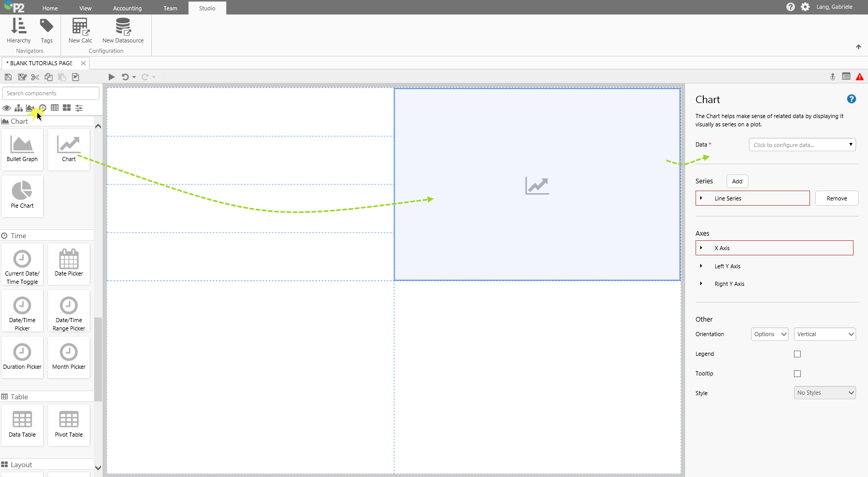Click the Copy icon in the toolbar

pyautogui.click(x=49, y=77)
